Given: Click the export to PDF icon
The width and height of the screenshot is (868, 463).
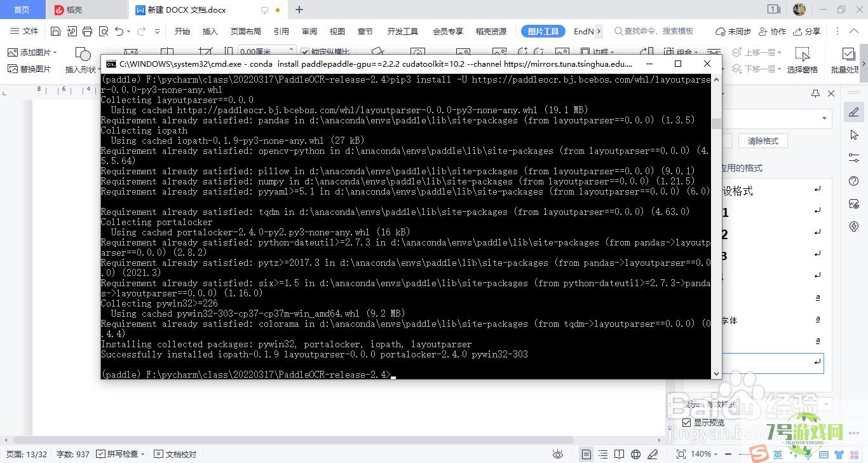Looking at the screenshot, I should [72, 31].
